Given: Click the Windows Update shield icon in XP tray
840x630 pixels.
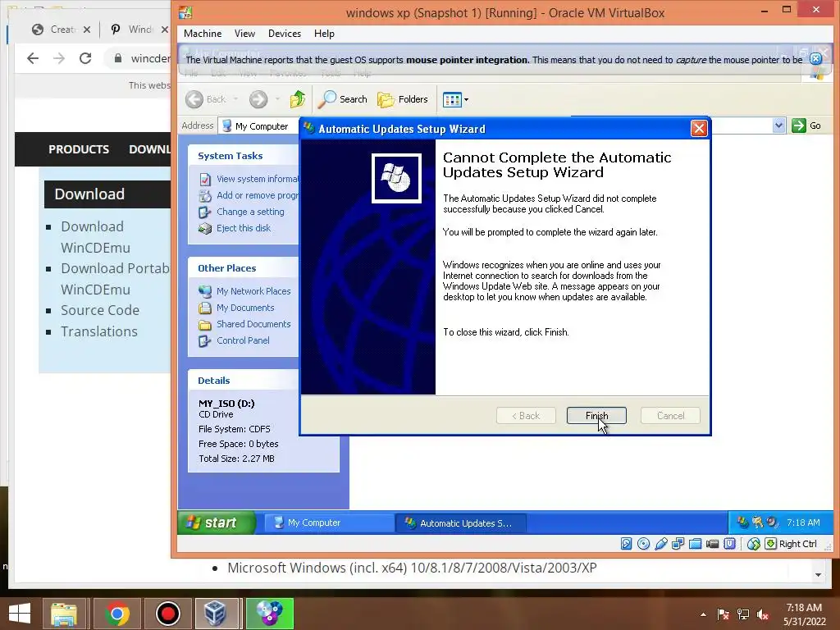Looking at the screenshot, I should pyautogui.click(x=742, y=523).
